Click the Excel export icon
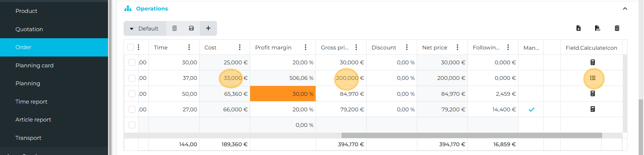The image size is (644, 155). pyautogui.click(x=578, y=28)
